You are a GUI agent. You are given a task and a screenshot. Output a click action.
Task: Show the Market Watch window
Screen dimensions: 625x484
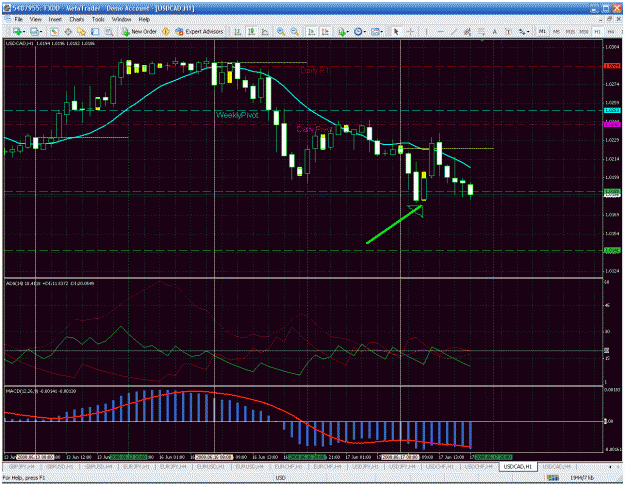click(x=55, y=31)
